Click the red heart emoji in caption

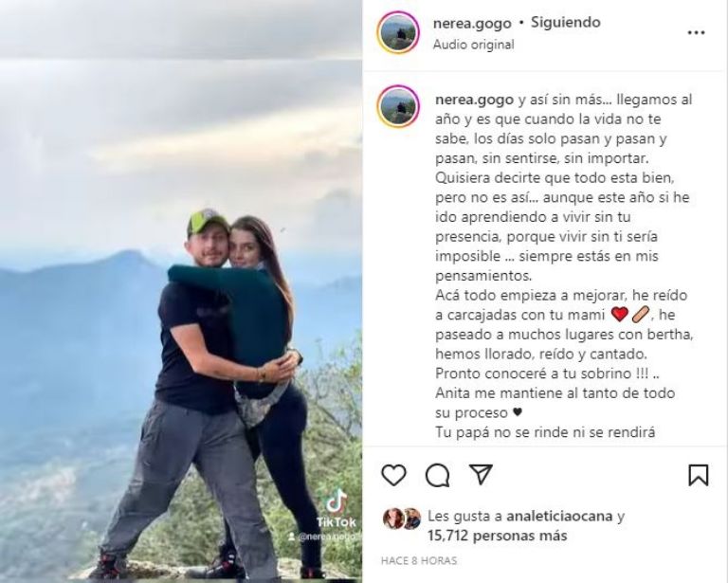619,315
